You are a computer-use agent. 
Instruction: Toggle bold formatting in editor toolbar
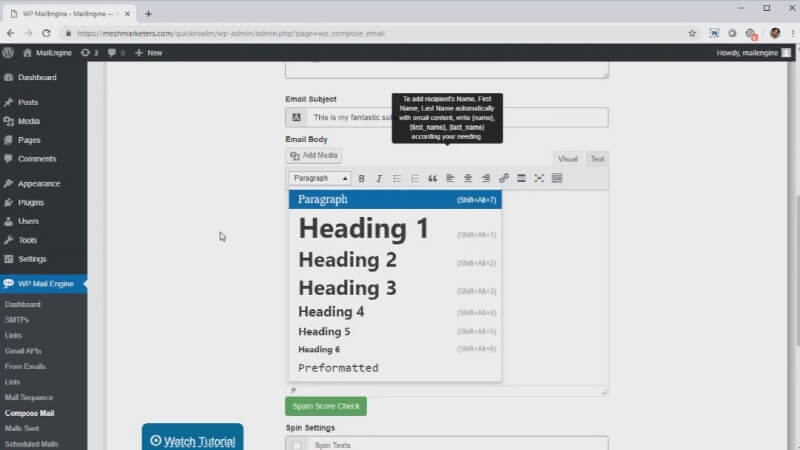point(361,179)
